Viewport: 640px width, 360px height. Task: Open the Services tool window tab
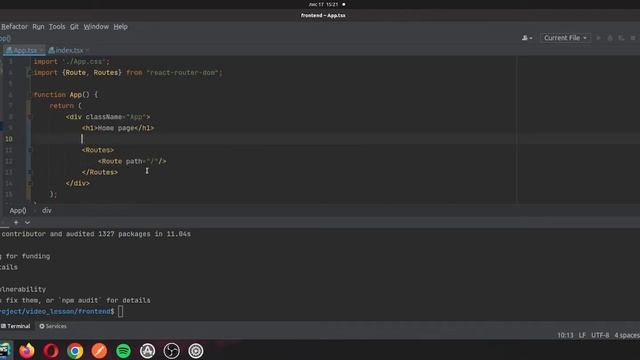point(53,326)
